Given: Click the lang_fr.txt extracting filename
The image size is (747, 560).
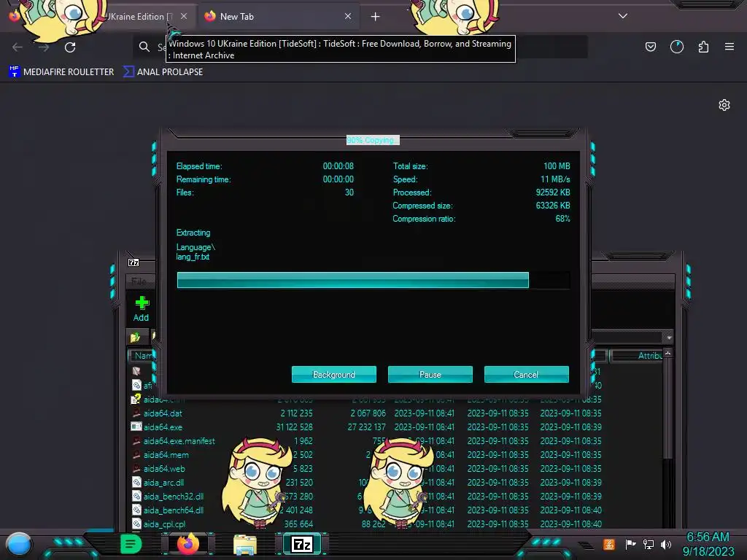Looking at the screenshot, I should point(193,257).
